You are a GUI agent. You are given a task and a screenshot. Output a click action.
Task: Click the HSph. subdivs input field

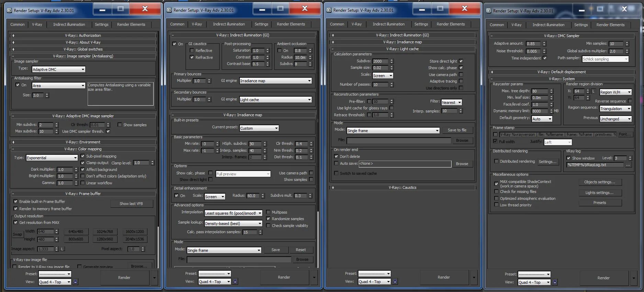(256, 144)
